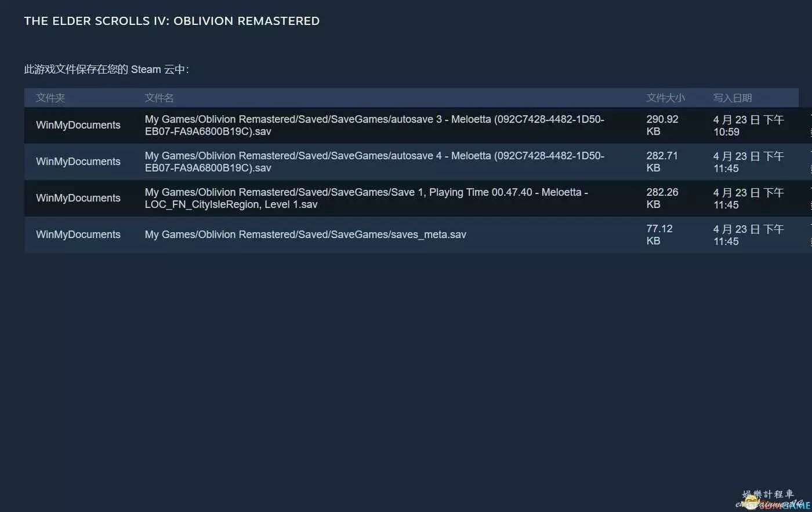Click the 77.12 KB file size
This screenshot has width=812, height=512.
click(x=659, y=235)
